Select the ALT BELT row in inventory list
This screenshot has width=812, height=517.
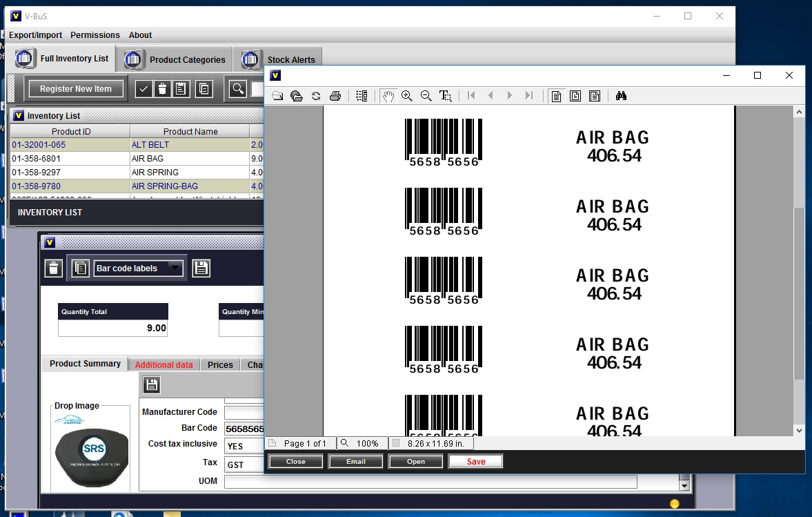137,144
